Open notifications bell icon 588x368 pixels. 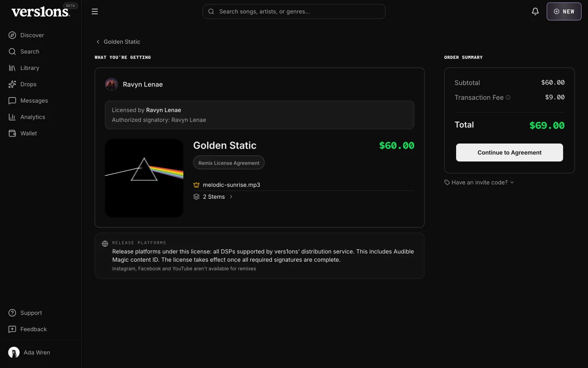coord(535,11)
